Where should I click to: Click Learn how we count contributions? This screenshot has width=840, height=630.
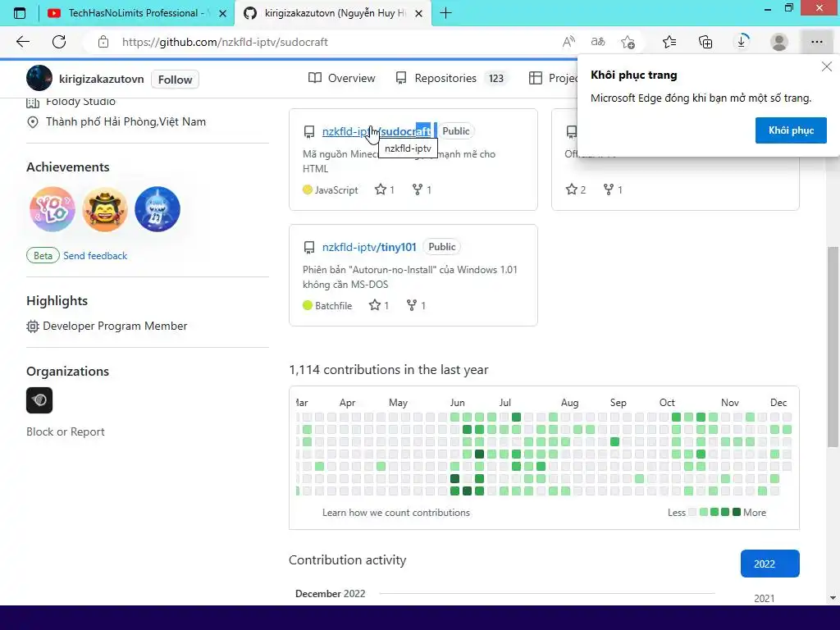coord(396,513)
